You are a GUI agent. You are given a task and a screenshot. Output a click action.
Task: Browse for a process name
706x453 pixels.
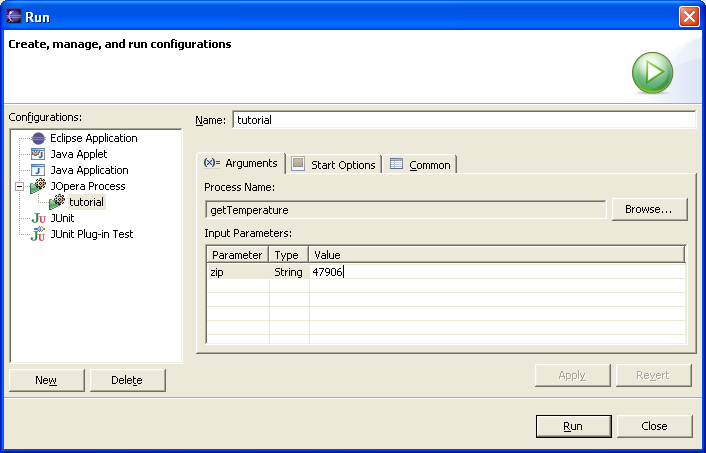(x=649, y=209)
